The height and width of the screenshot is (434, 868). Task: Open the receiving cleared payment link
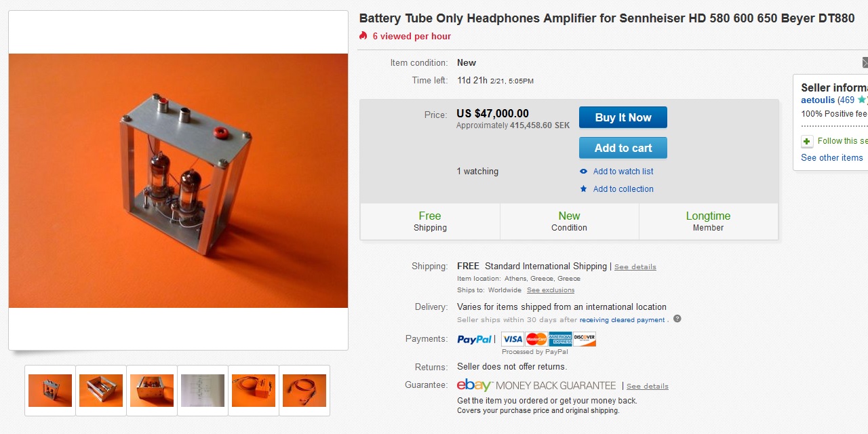tap(622, 320)
